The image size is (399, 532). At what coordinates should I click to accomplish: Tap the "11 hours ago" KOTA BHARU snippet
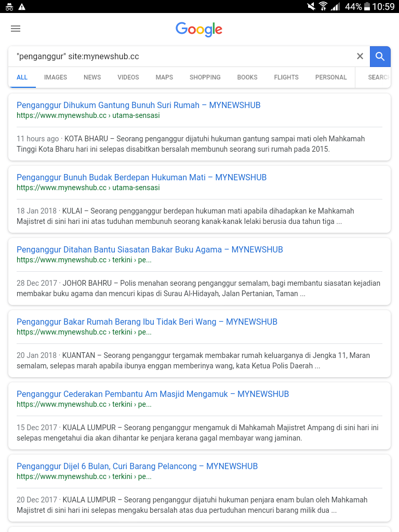pyautogui.click(x=191, y=144)
